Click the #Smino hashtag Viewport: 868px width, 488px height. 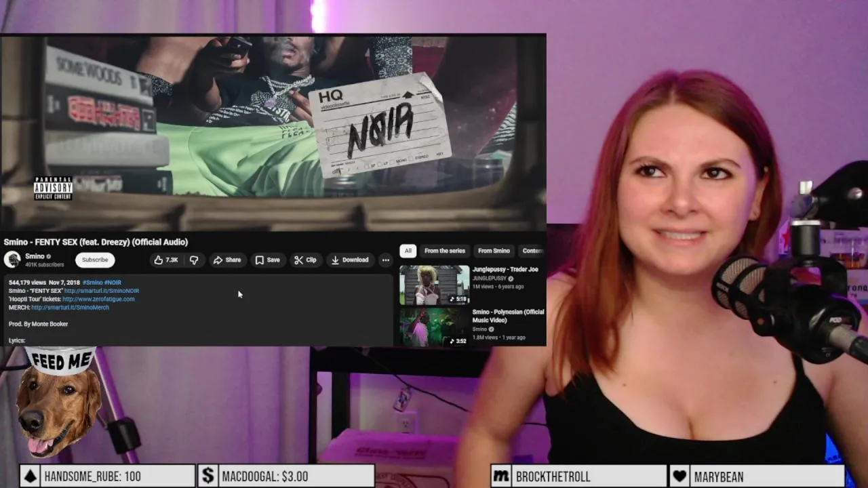(x=93, y=283)
